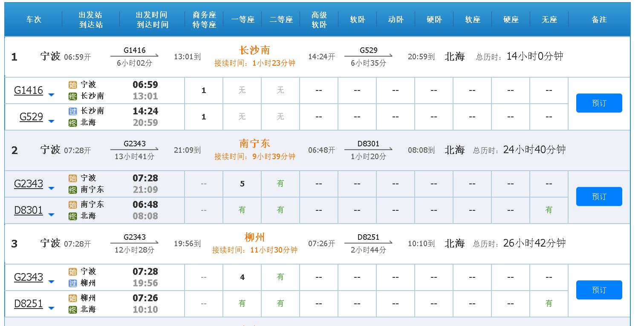The height and width of the screenshot is (326, 644).
Task: Click 接续时间 11小时30分钟 in option 3
Action: pos(254,250)
